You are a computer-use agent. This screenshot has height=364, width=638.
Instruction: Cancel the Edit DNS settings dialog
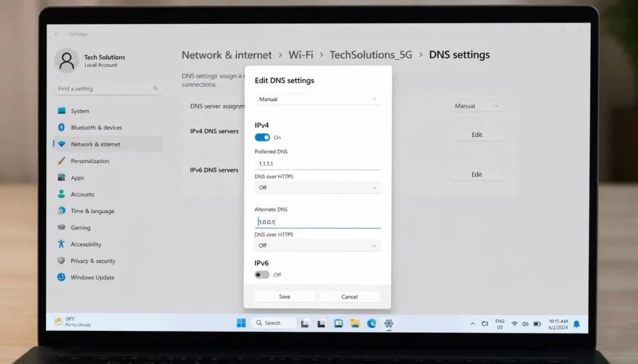350,297
